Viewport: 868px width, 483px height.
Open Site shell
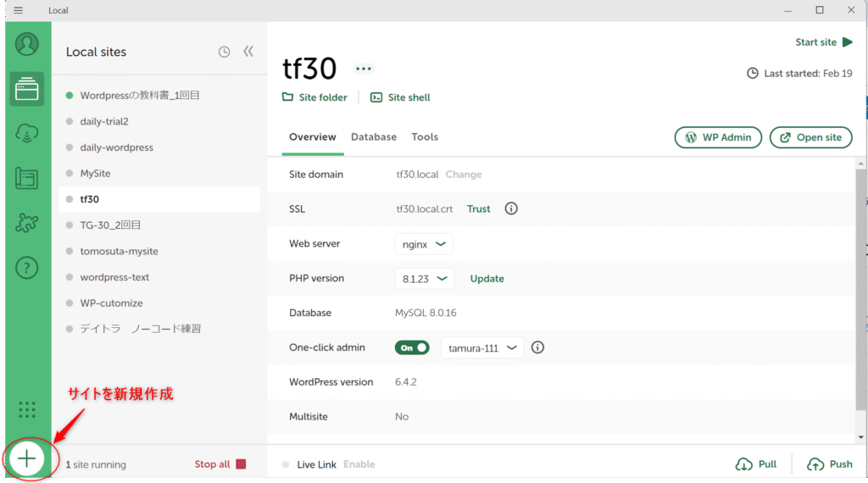[400, 97]
